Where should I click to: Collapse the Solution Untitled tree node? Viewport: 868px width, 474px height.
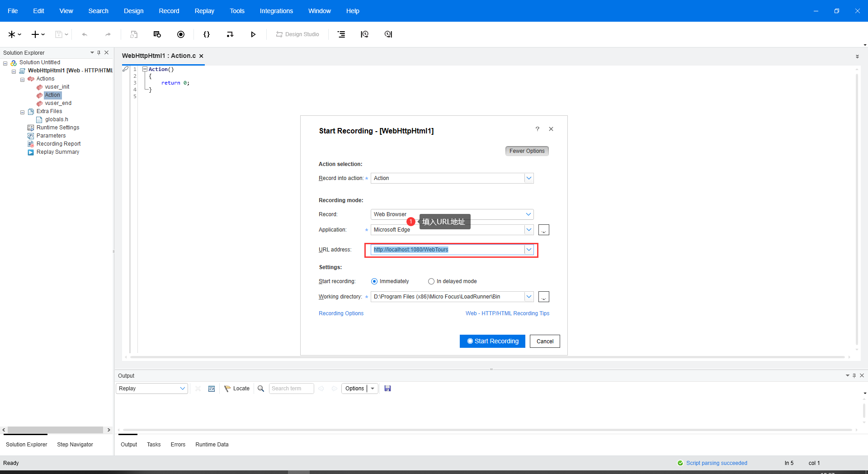coord(5,63)
